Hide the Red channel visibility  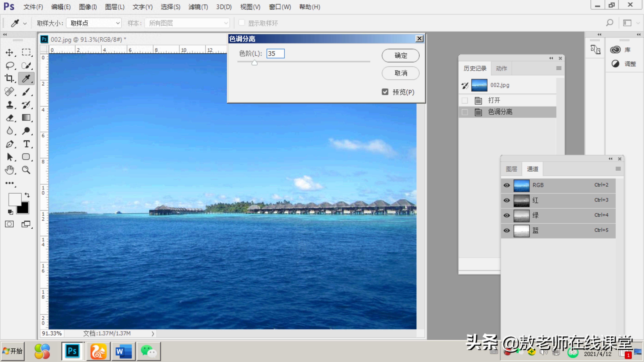click(x=507, y=200)
